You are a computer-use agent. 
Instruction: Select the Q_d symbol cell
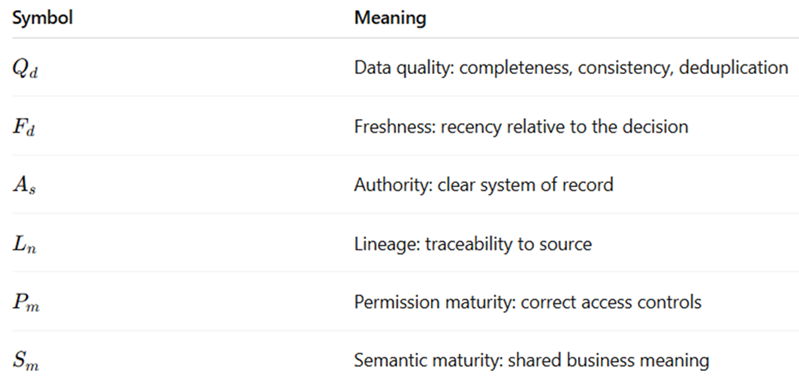25,68
